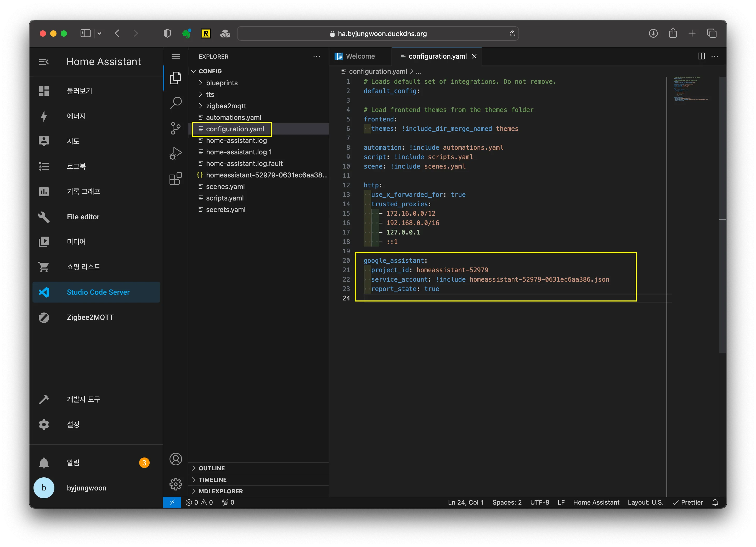Open the Accounts icon in activity bar
Image resolution: width=756 pixels, height=547 pixels.
(x=176, y=459)
